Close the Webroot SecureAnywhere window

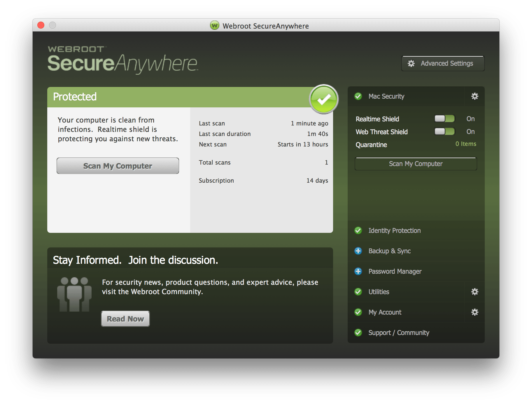41,25
